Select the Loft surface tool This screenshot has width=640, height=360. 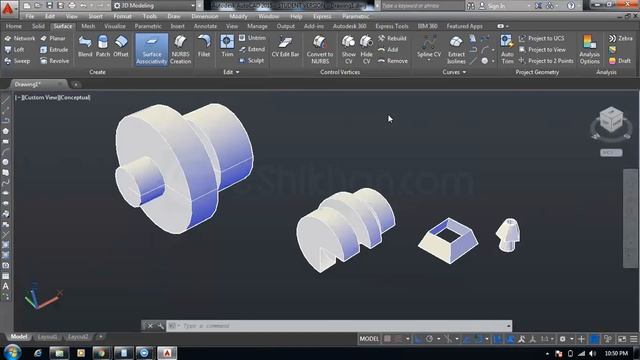point(14,49)
